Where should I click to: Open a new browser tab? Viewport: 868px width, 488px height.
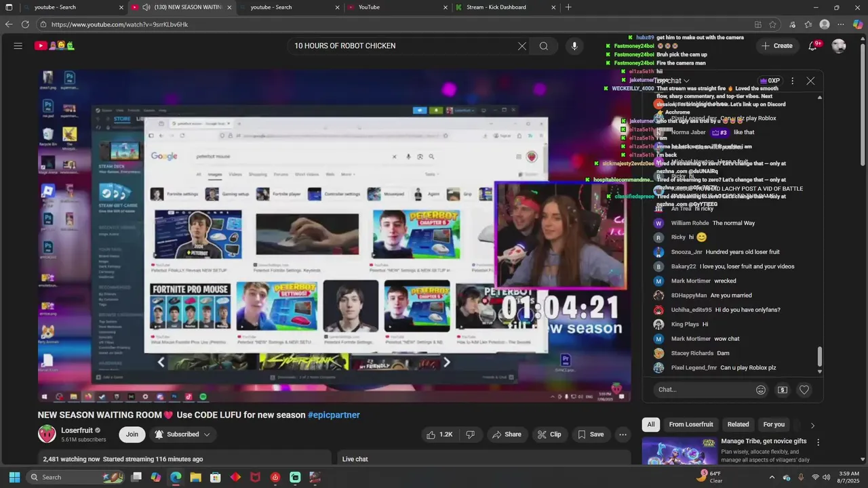[568, 7]
